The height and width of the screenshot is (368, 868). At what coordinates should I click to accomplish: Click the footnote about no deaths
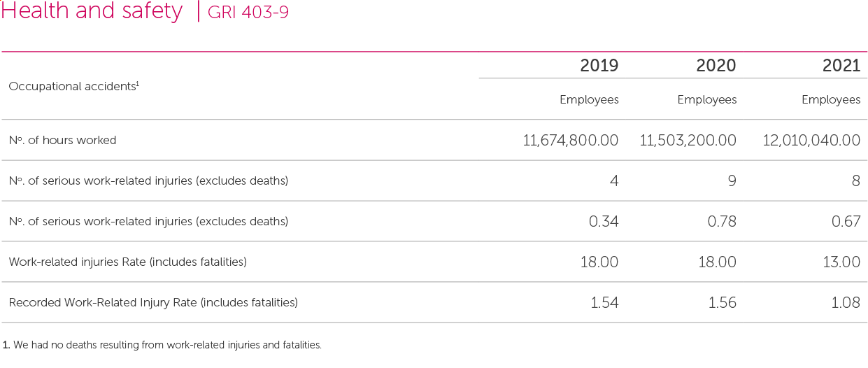click(162, 345)
